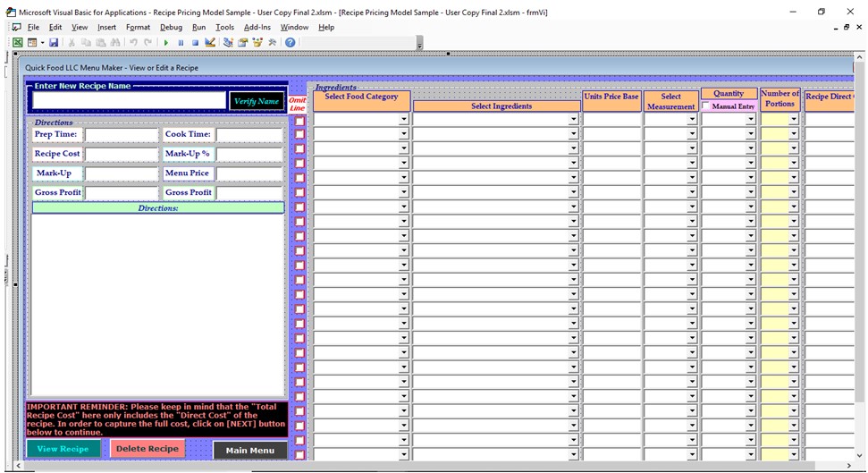Expand first-row Quantity dropdown
This screenshot has width=868, height=473.
click(751, 119)
